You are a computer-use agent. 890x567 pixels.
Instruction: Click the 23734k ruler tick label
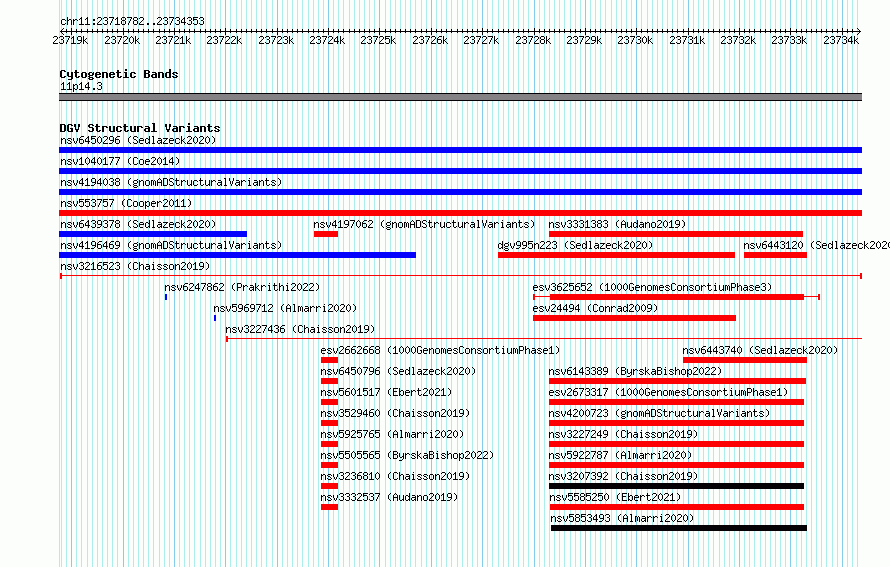click(x=841, y=40)
